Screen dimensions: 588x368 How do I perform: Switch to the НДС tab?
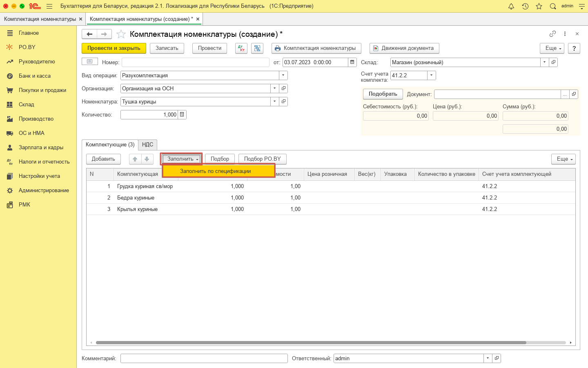(147, 145)
